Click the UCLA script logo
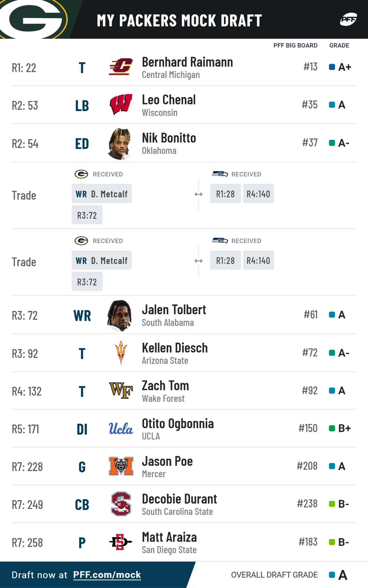The width and height of the screenshot is (368, 588). (x=121, y=428)
